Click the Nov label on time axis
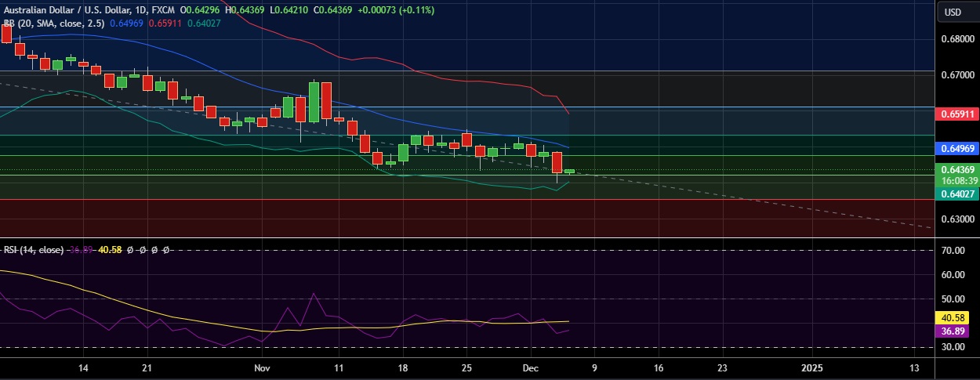The height and width of the screenshot is (380, 980). tap(262, 367)
